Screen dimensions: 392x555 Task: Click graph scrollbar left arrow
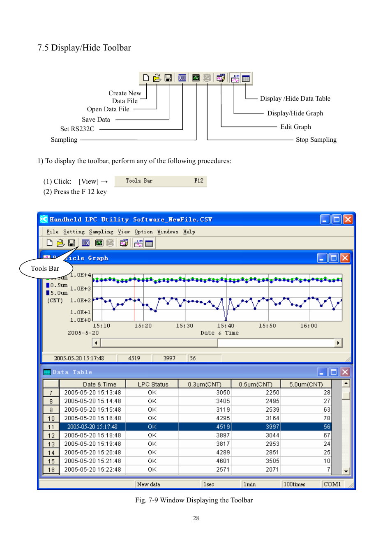[96, 343]
